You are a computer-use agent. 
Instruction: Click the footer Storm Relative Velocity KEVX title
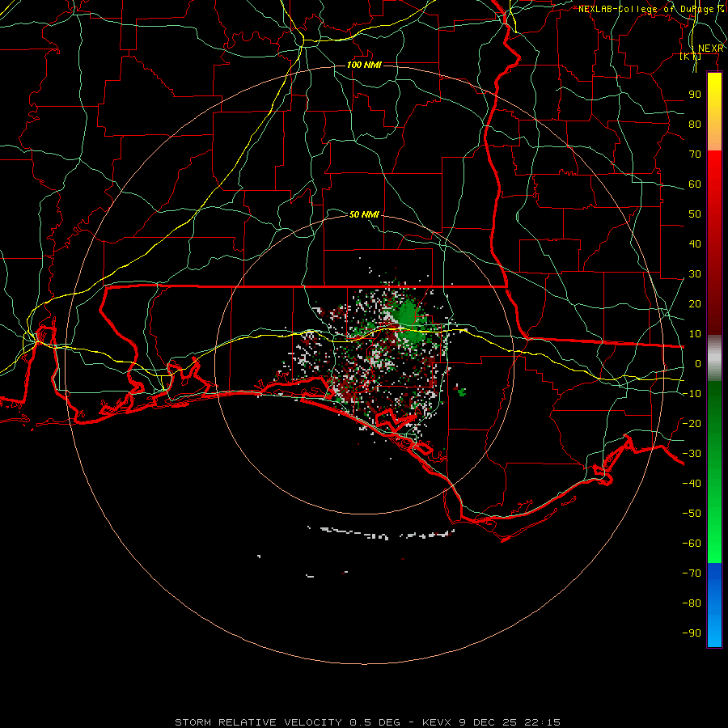(367, 722)
